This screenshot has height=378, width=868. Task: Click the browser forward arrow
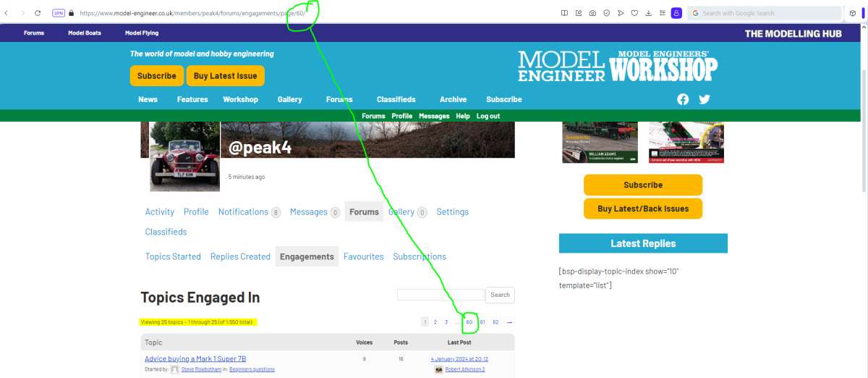point(22,13)
